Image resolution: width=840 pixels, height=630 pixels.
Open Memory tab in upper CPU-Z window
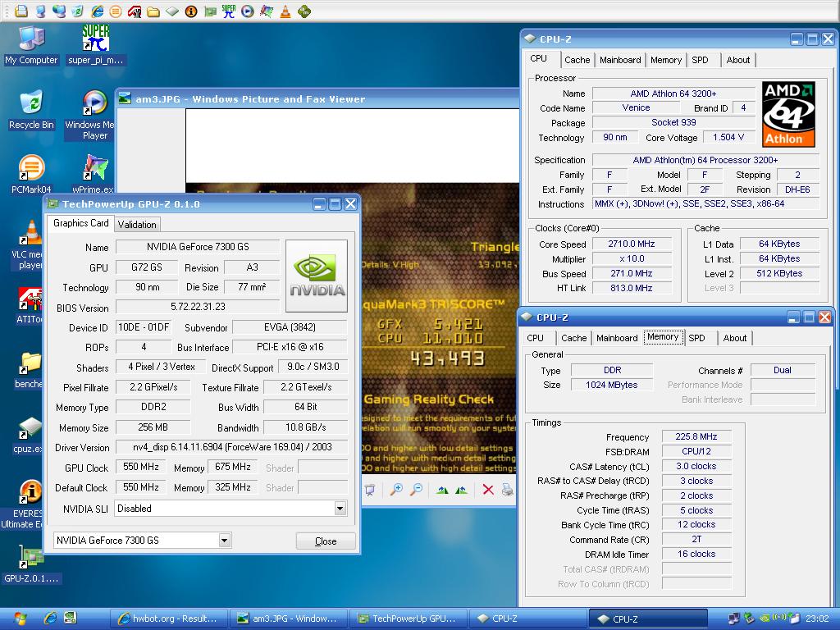(666, 60)
